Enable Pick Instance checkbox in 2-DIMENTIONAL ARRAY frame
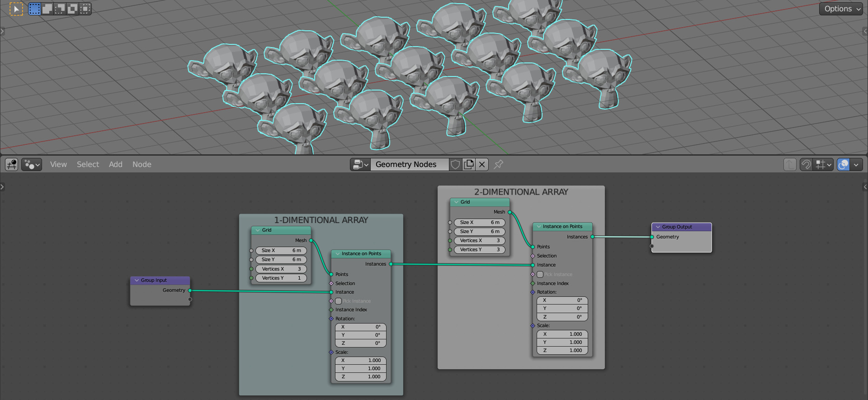This screenshot has height=400, width=868. point(540,274)
